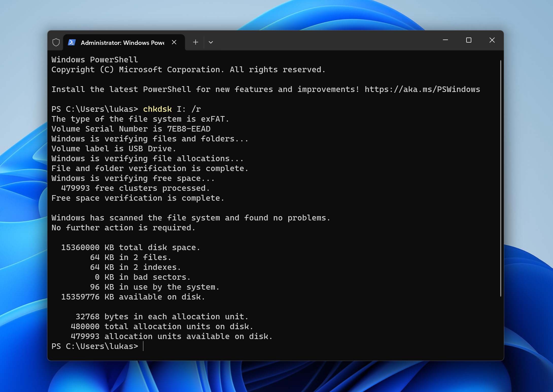Click '479993 free clusters processed.' line

(135, 188)
